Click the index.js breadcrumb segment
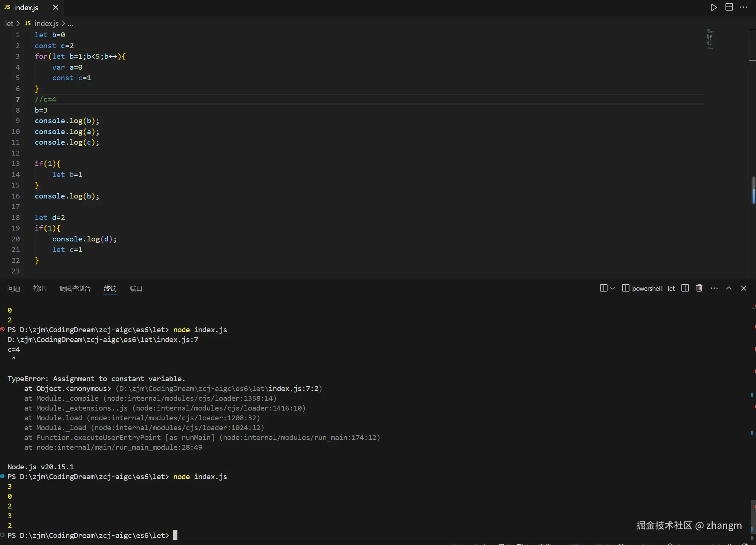Image resolution: width=756 pixels, height=545 pixels. 46,23
